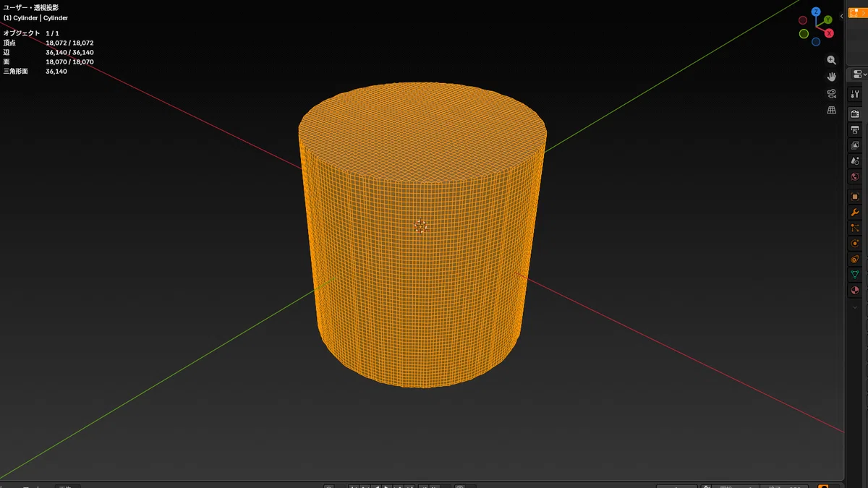
Task: Click the green negative Y gizmo ring
Action: click(x=804, y=34)
